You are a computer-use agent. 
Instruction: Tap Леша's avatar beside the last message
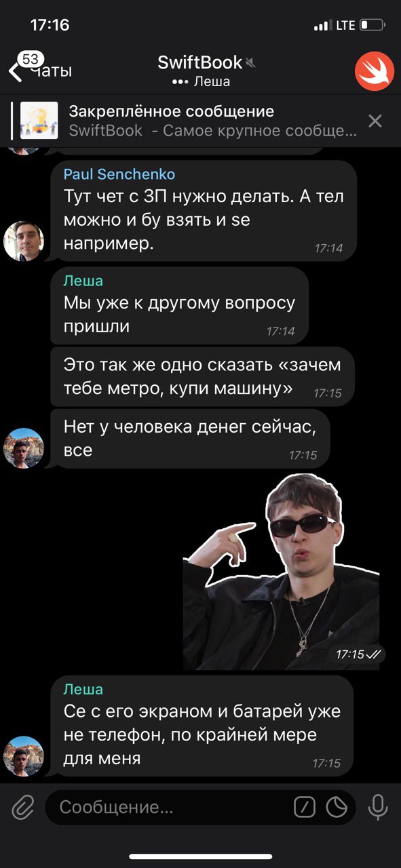coord(24,756)
